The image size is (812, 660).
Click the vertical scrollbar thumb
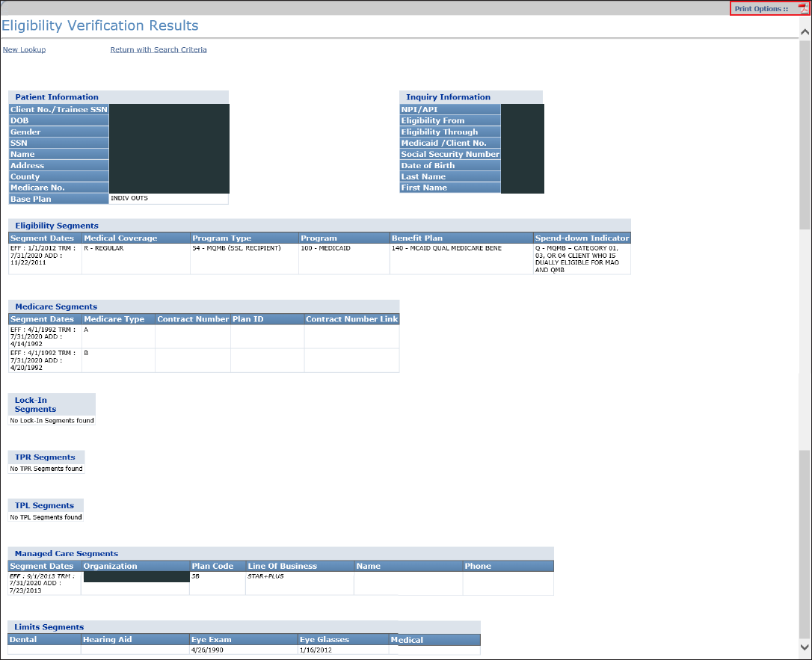(x=805, y=135)
